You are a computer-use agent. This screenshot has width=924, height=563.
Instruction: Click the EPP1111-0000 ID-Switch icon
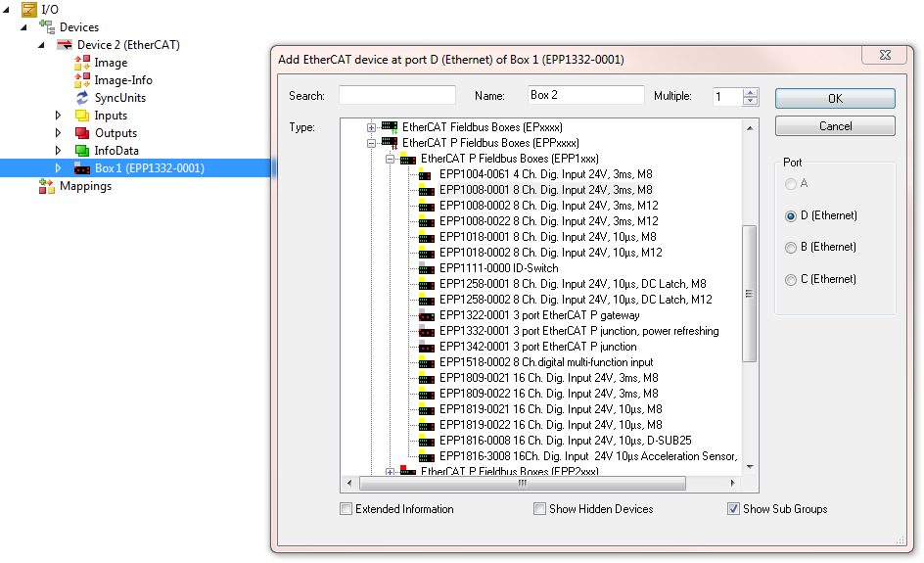tap(427, 268)
